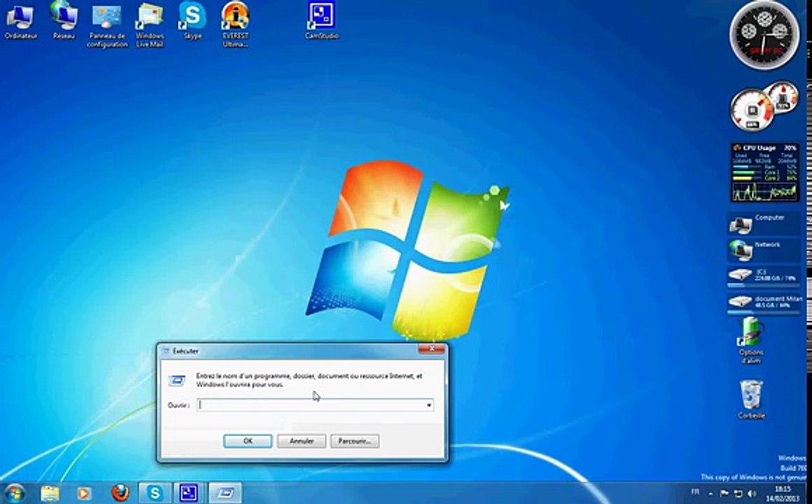This screenshot has width=812, height=504.
Task: Select the CamStudio desktop shortcut
Action: [x=321, y=21]
